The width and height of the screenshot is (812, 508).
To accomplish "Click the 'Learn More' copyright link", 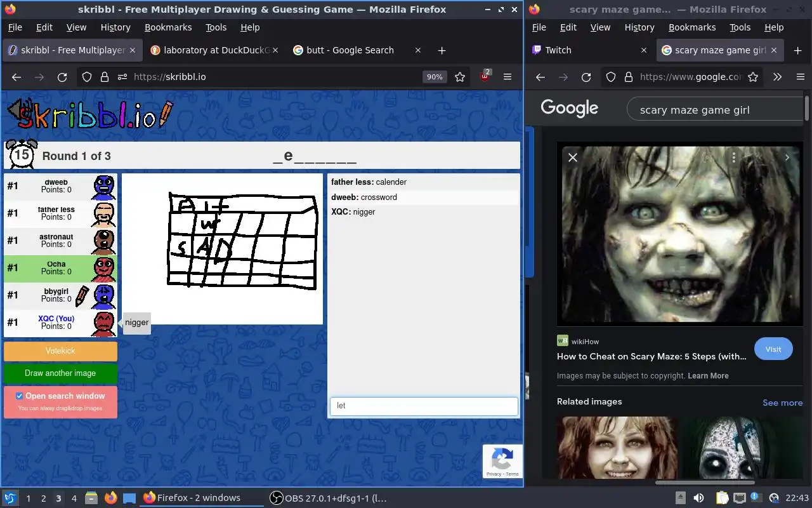I will point(708,376).
